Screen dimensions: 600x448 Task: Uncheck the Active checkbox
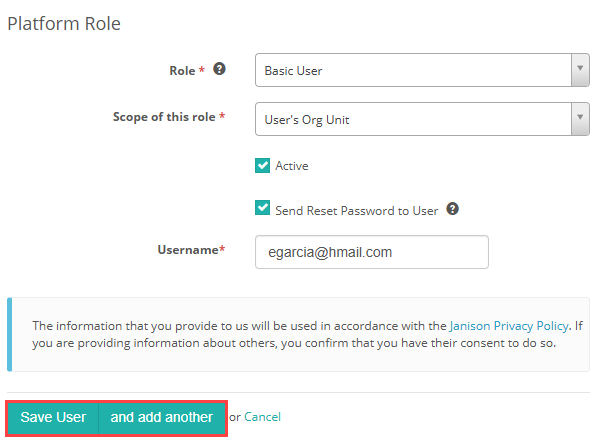263,166
